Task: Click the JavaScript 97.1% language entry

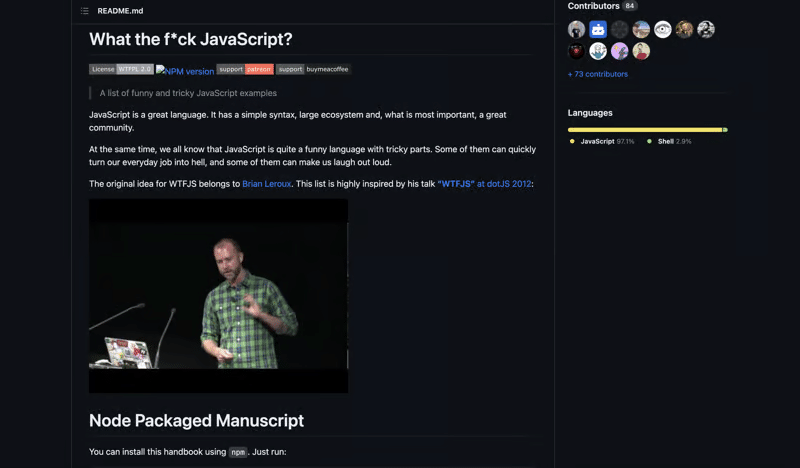Action: pos(606,142)
